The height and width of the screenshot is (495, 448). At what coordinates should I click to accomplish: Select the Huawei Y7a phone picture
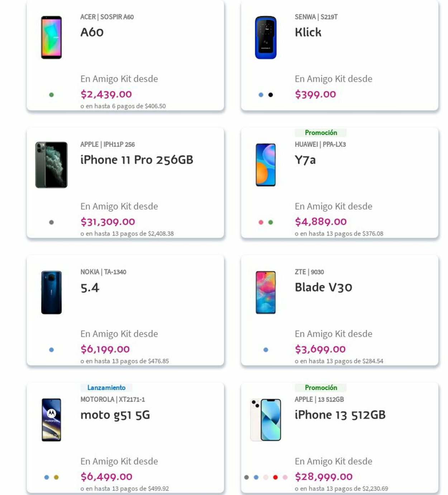pos(266,165)
